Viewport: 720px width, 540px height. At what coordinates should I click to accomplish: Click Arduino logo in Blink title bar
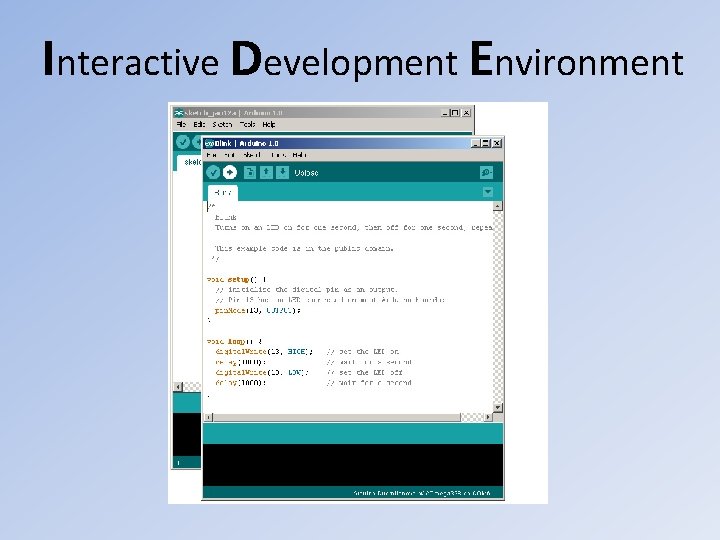(209, 143)
